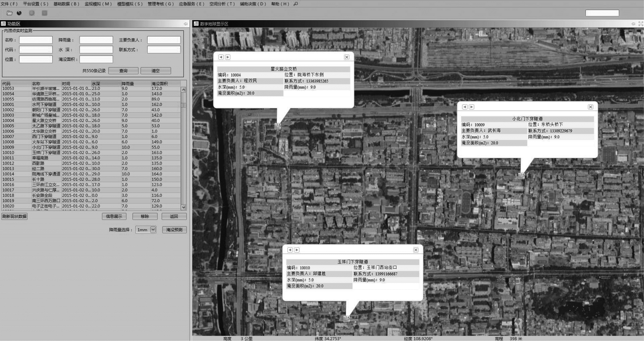
Task: Open the 降雨量选择 1mm dropdown
Action: pos(153,230)
